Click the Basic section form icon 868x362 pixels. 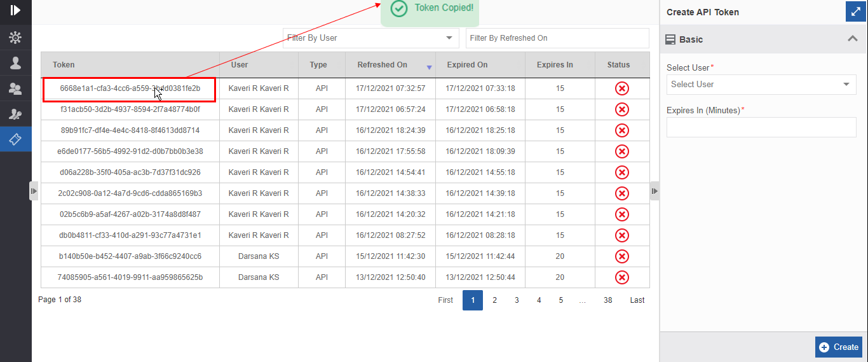(x=670, y=39)
